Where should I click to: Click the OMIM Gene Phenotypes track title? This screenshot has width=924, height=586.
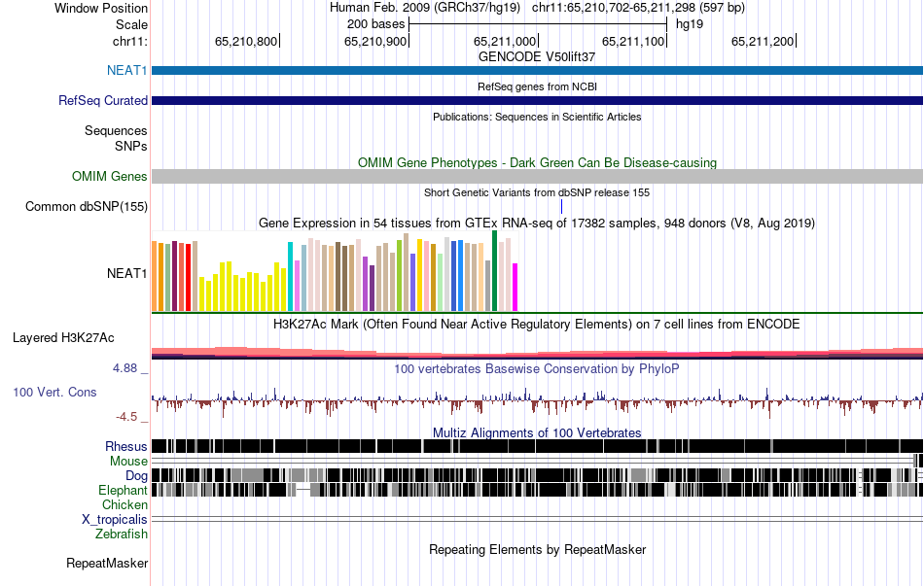click(x=538, y=162)
